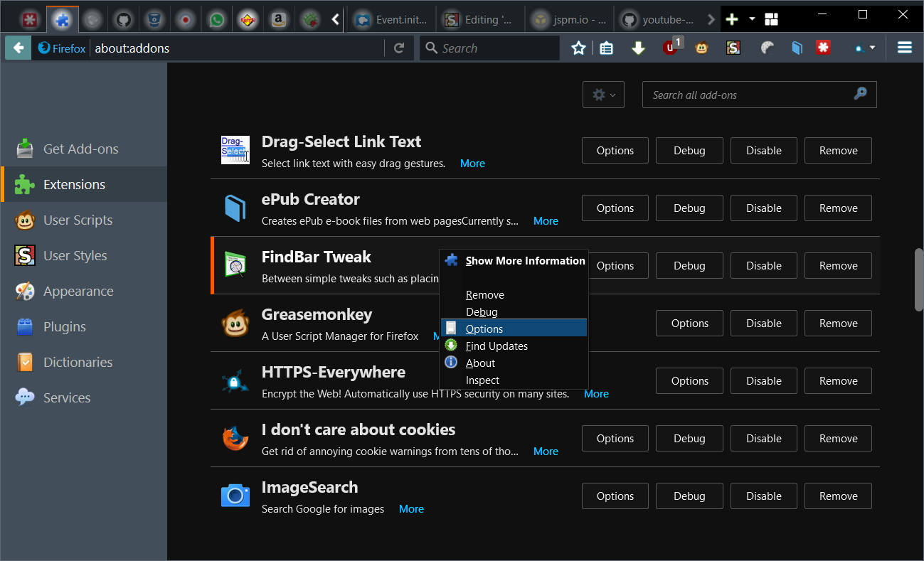This screenshot has width=924, height=561.
Task: Choose Show More Information in context menu
Action: [x=514, y=260]
